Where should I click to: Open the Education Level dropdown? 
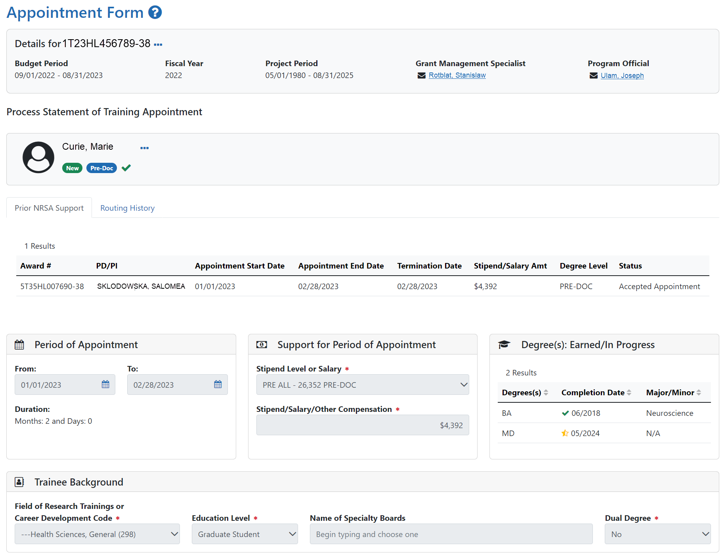point(245,534)
